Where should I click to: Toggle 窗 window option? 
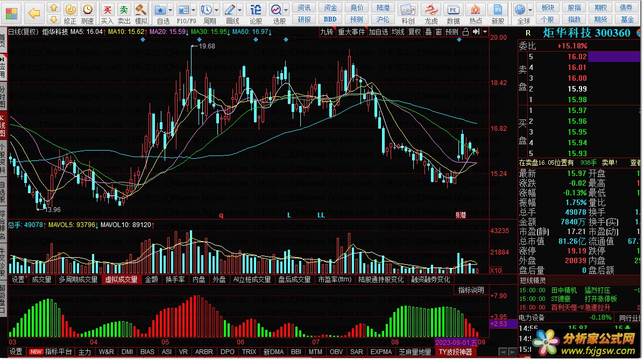coord(438,32)
